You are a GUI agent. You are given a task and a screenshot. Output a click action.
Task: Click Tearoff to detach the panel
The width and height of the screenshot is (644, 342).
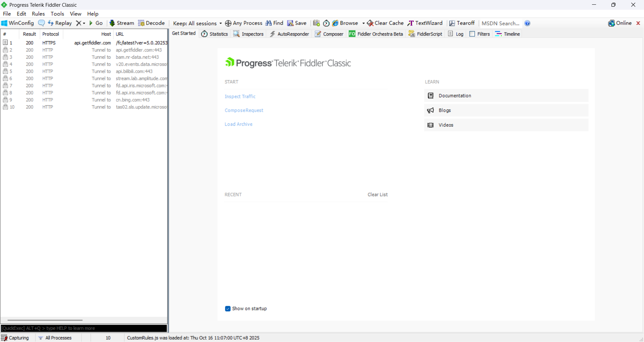[462, 23]
